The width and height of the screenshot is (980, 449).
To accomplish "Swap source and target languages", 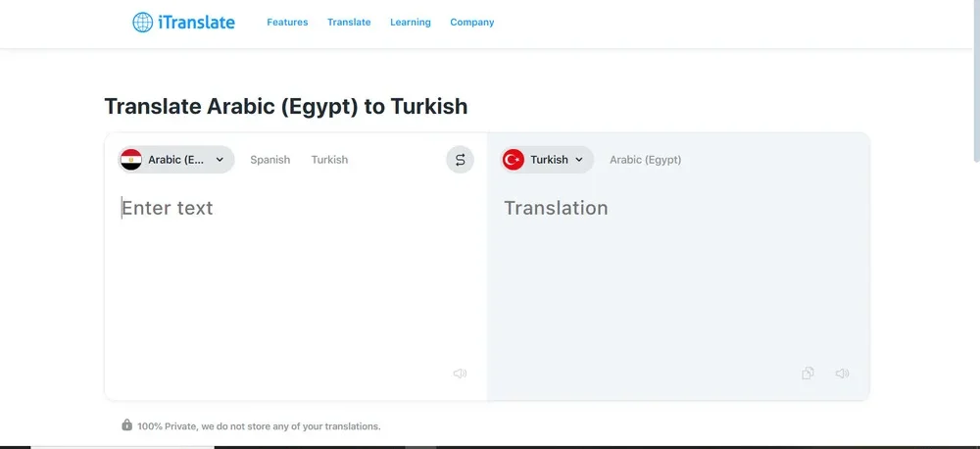I will [460, 160].
